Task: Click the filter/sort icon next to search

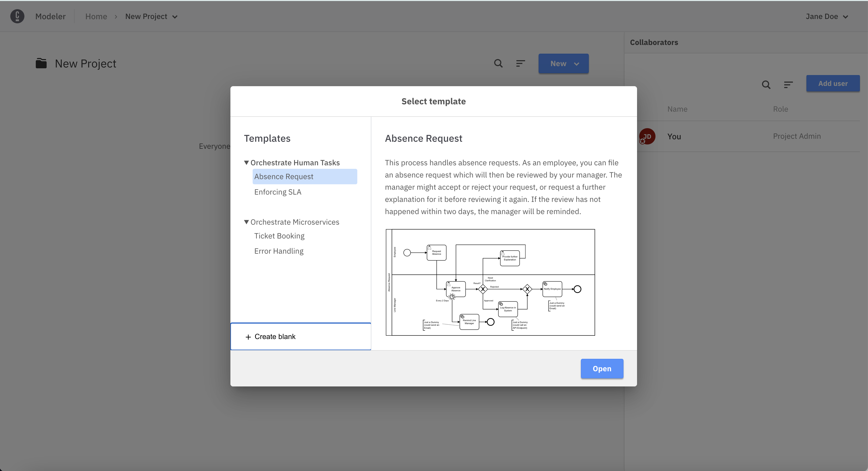Action: pyautogui.click(x=520, y=63)
